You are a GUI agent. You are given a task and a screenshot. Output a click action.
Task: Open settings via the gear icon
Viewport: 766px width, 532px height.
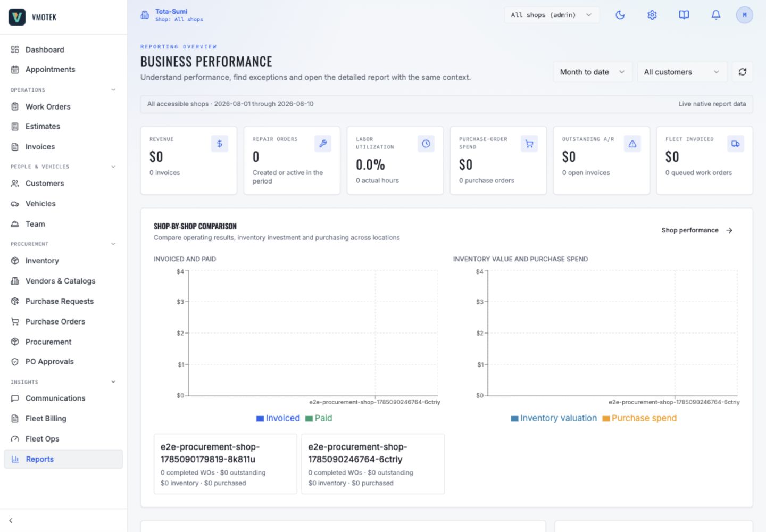pos(652,15)
